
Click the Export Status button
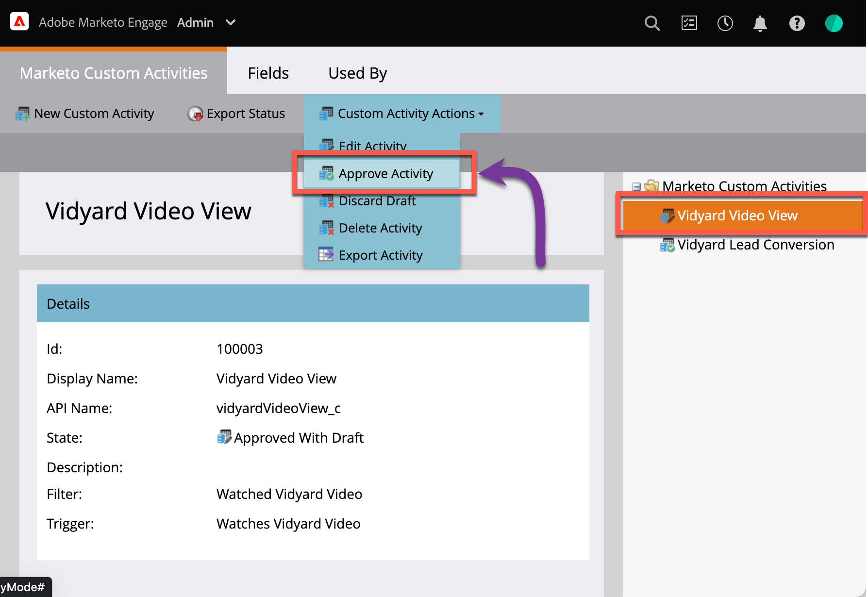coord(236,114)
